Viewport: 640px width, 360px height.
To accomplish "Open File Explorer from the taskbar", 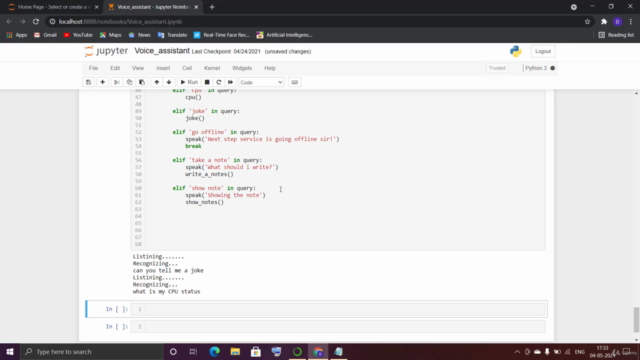I will pyautogui.click(x=235, y=351).
